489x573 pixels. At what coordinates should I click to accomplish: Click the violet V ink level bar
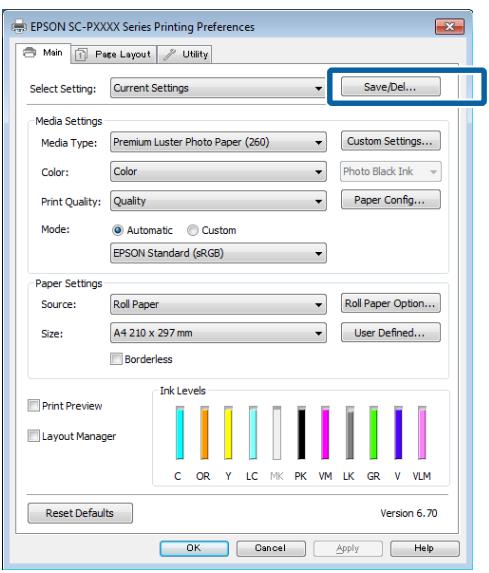(398, 432)
